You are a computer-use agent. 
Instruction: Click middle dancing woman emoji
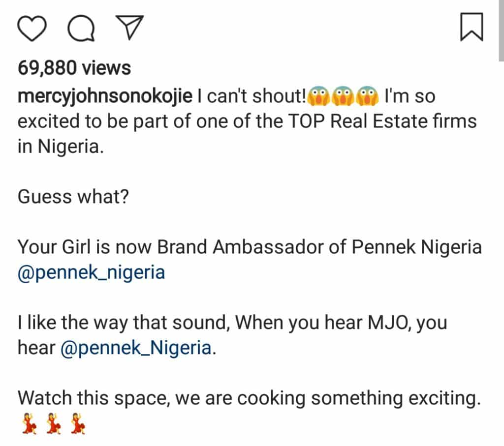coord(53,424)
